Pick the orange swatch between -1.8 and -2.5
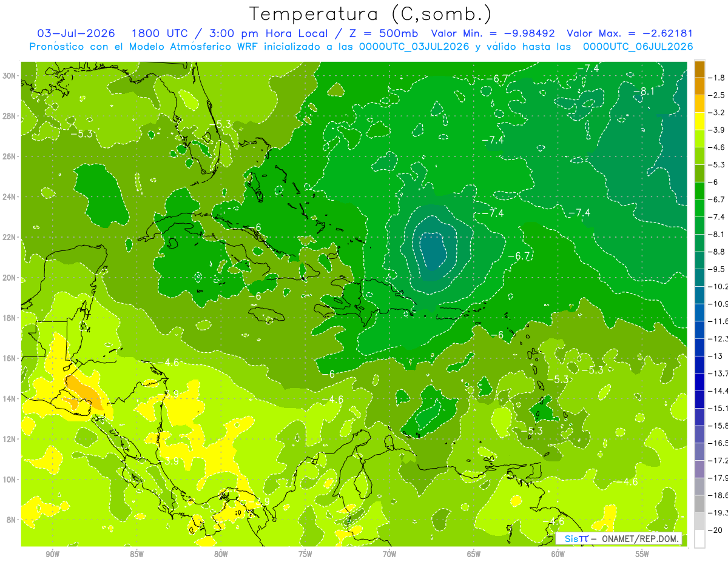The image size is (728, 562). pyautogui.click(x=699, y=86)
